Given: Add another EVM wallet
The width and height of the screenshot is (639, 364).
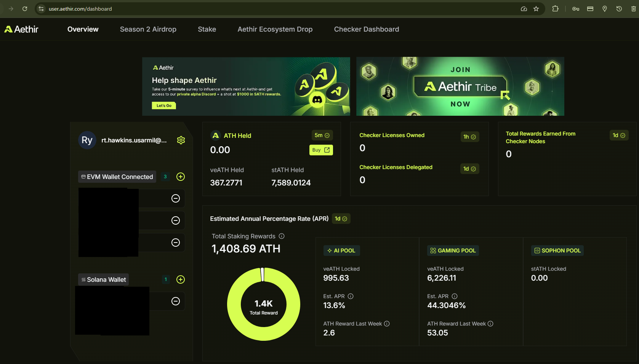Looking at the screenshot, I should click(181, 177).
